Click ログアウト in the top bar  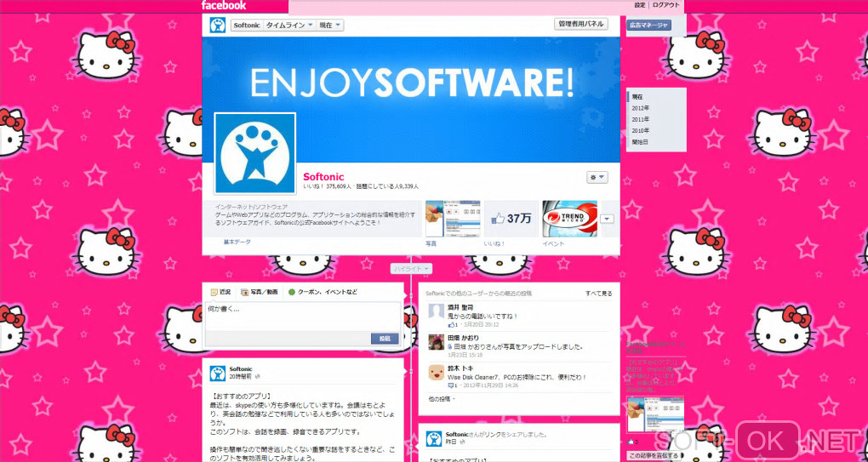666,5
